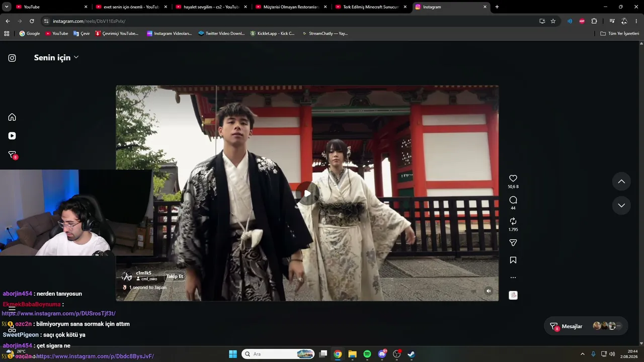Open the Extensions puzzle icon
644x362 pixels.
point(594,21)
